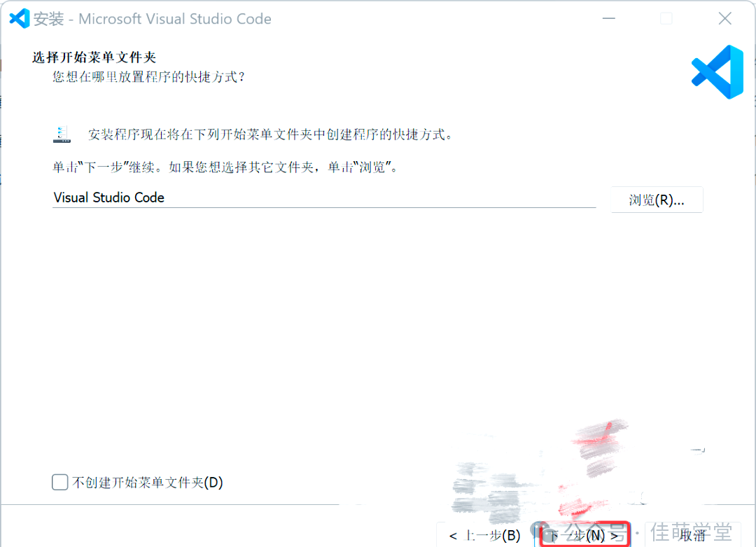756x547 pixels.
Task: Go back with < 上一步(B) button
Action: click(x=484, y=535)
